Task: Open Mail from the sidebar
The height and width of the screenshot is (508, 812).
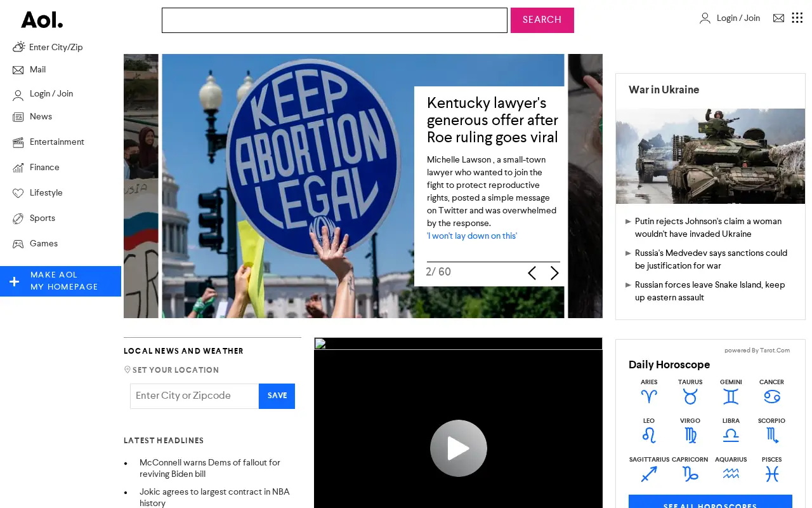Action: click(37, 70)
